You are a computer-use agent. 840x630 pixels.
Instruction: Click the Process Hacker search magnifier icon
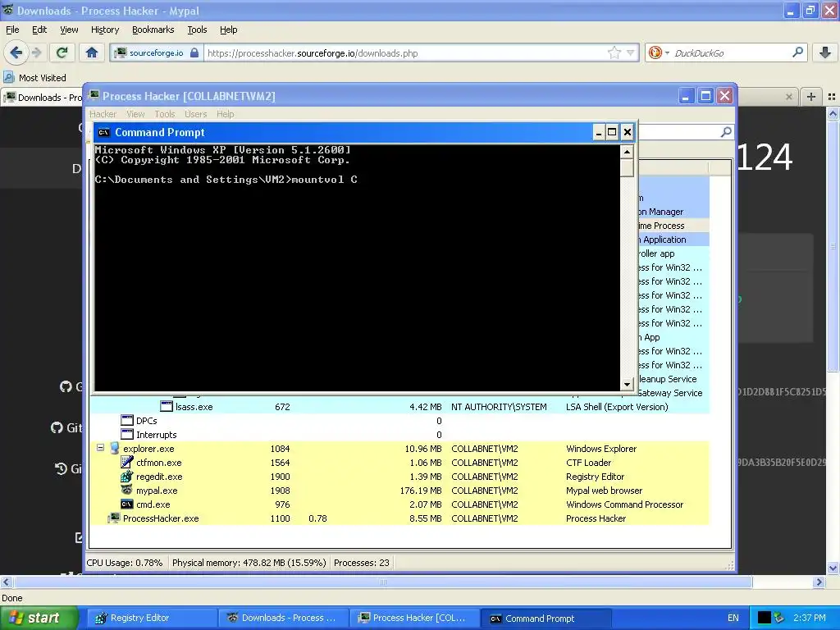(x=726, y=132)
